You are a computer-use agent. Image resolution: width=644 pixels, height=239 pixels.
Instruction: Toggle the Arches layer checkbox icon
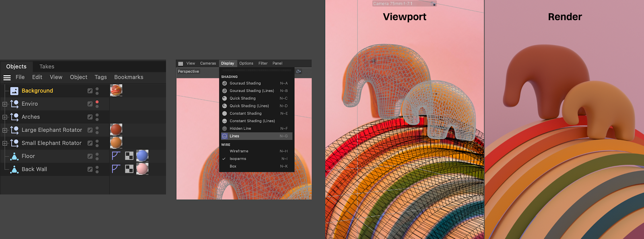[x=90, y=117]
